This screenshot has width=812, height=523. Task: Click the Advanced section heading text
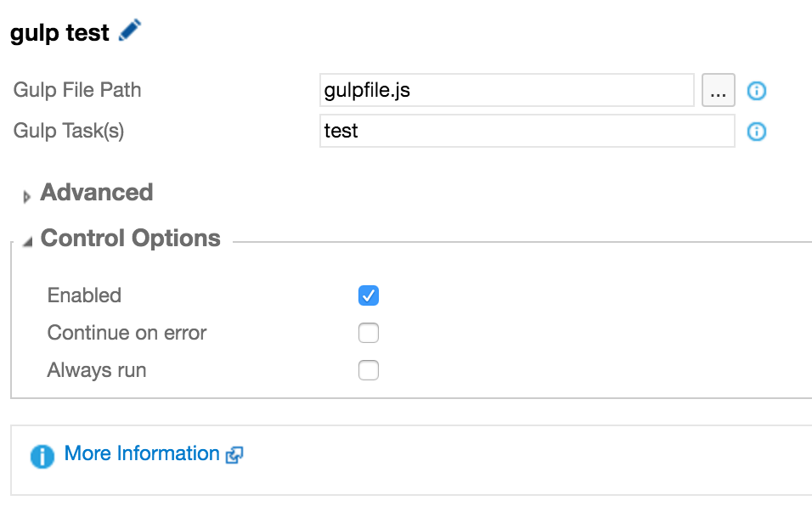pos(97,193)
